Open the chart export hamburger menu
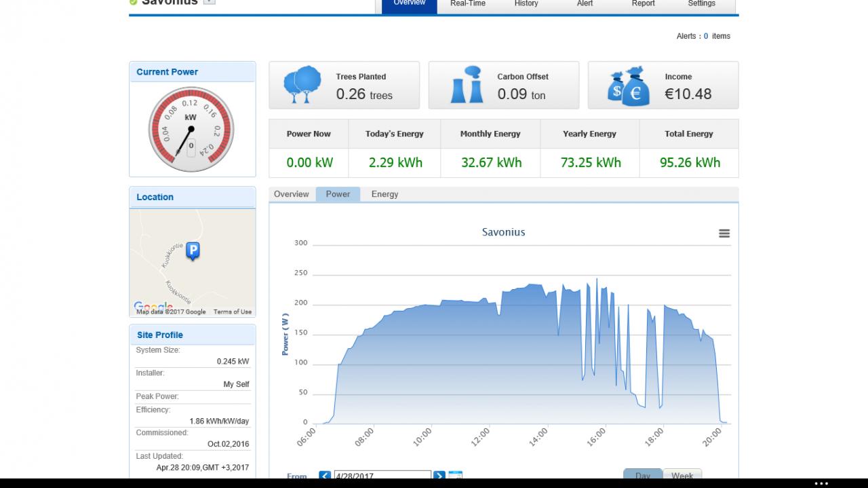Viewport: 868px width, 488px height. point(724,233)
